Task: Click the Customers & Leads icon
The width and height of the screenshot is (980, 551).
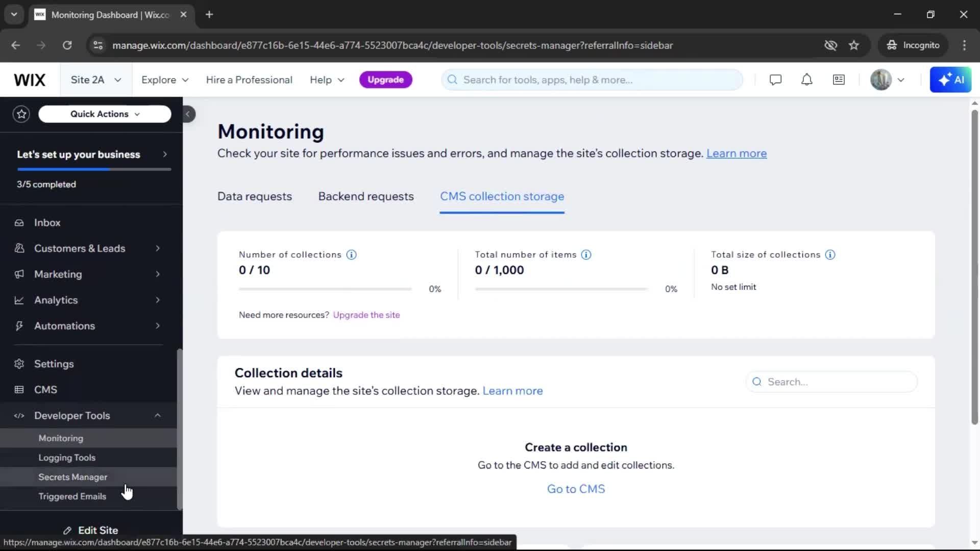Action: (19, 248)
